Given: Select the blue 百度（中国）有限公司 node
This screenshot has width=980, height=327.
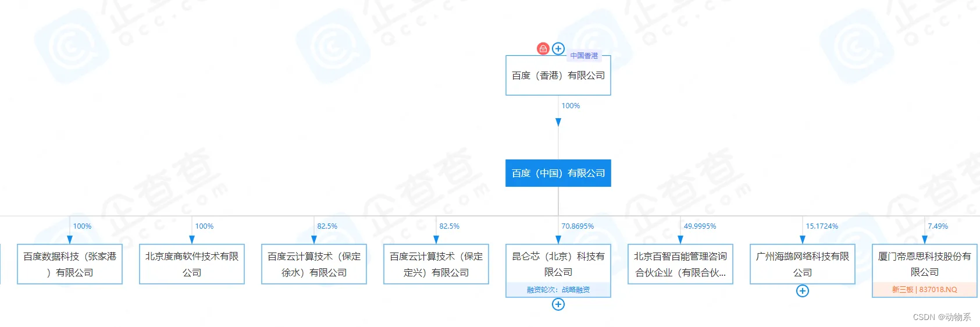Looking at the screenshot, I should 558,173.
